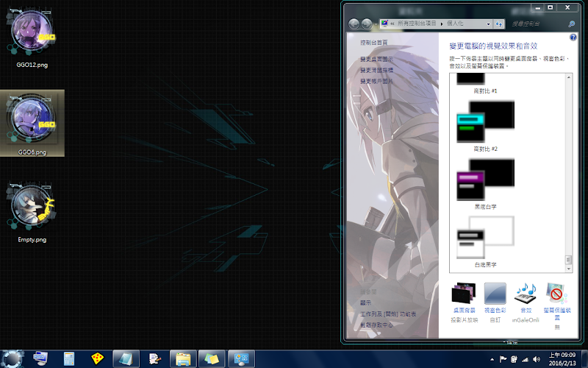This screenshot has width=588, height=368.
Task: Open 變更滑鼠指標 link
Action: click(x=376, y=70)
